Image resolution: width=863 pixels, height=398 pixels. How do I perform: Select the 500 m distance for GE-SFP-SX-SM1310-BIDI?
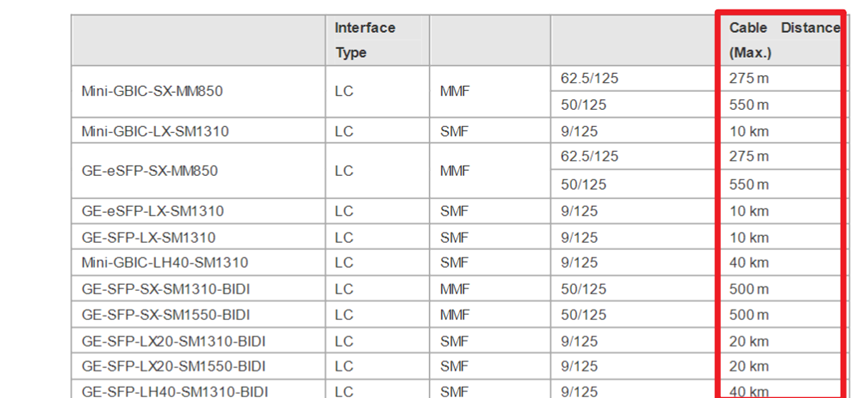click(749, 289)
